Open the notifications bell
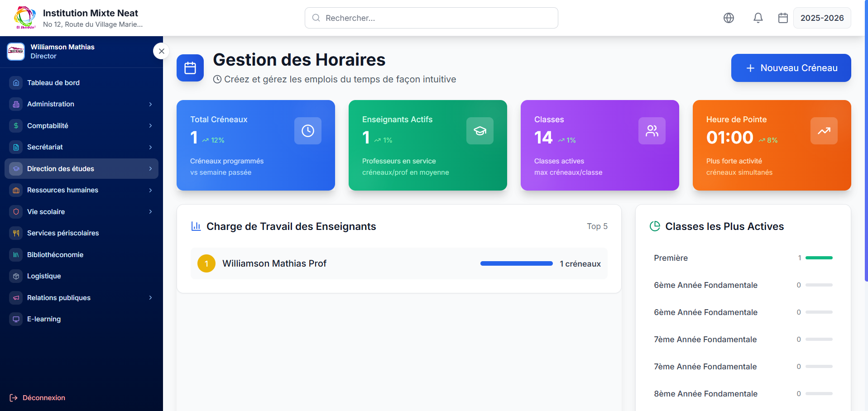The width and height of the screenshot is (868, 411). pyautogui.click(x=758, y=18)
